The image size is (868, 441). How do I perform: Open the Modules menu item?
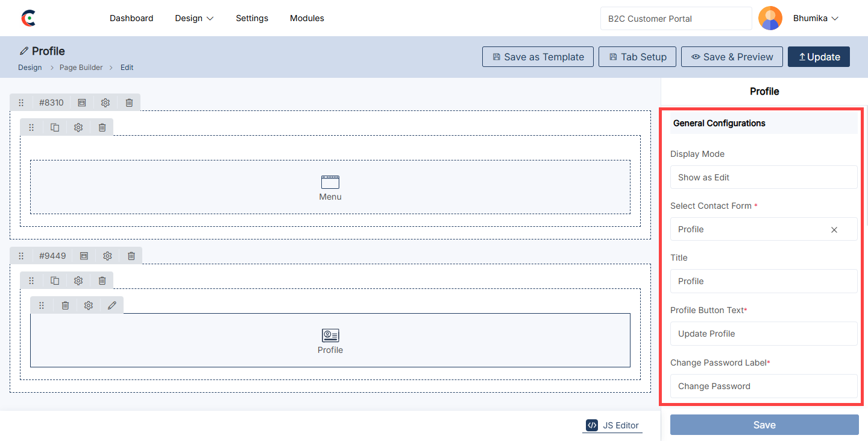[x=307, y=18]
